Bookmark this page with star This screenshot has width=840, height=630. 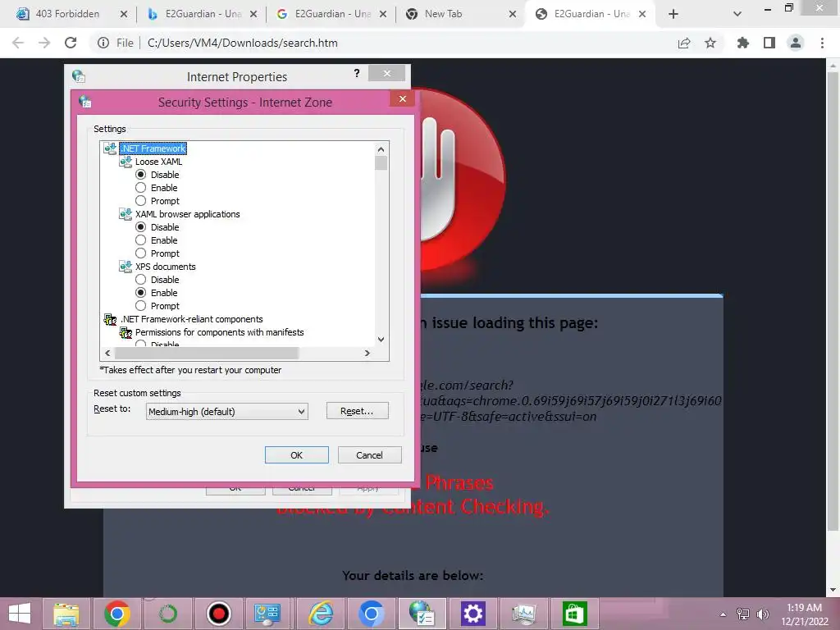pyautogui.click(x=710, y=43)
